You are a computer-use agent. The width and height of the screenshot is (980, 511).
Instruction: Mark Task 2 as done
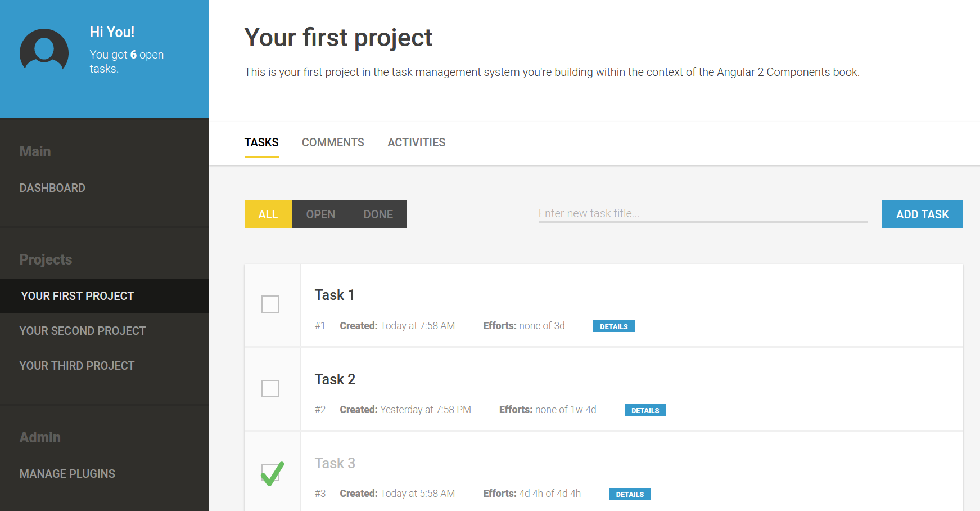coord(270,388)
